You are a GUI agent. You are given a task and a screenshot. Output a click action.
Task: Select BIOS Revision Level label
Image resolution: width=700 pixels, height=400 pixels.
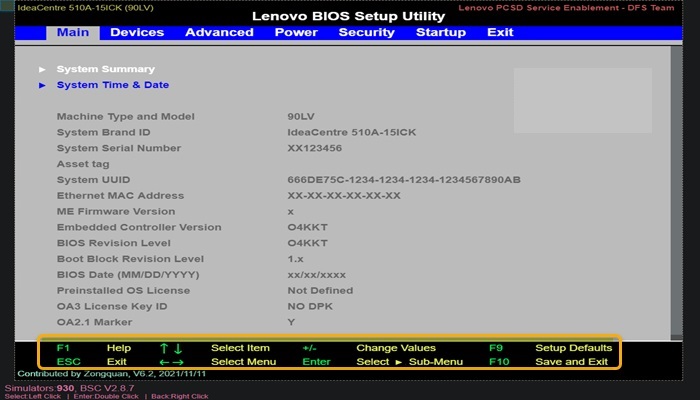(x=113, y=243)
